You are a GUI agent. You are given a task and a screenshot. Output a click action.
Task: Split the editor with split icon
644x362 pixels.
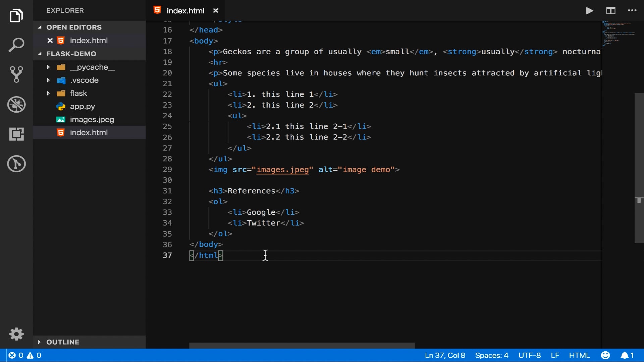click(610, 11)
